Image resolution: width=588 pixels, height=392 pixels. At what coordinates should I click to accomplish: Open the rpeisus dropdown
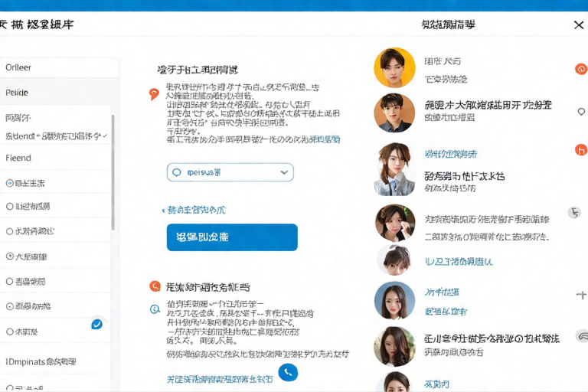point(230,172)
